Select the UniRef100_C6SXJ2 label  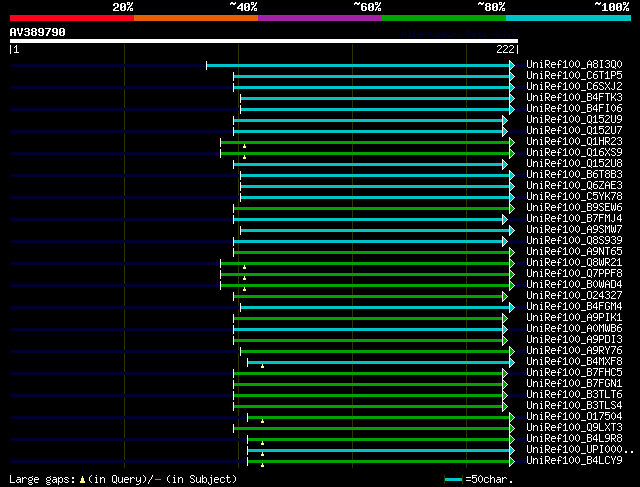tap(574, 87)
